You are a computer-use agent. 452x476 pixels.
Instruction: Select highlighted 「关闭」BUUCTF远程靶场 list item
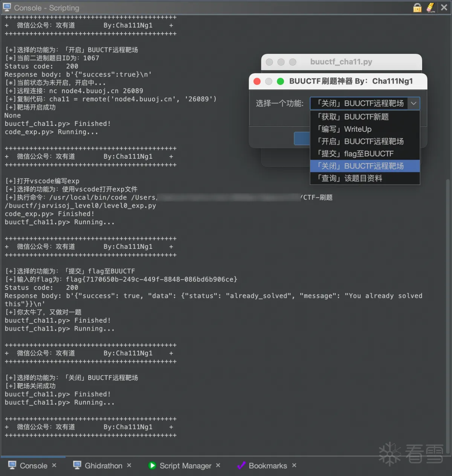click(365, 166)
